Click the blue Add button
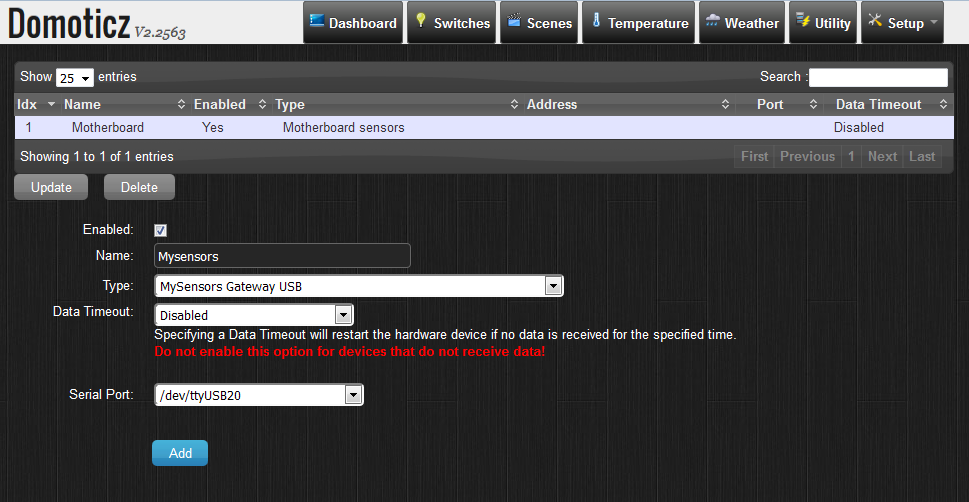Screen dimensions: 969x502 tap(180, 453)
